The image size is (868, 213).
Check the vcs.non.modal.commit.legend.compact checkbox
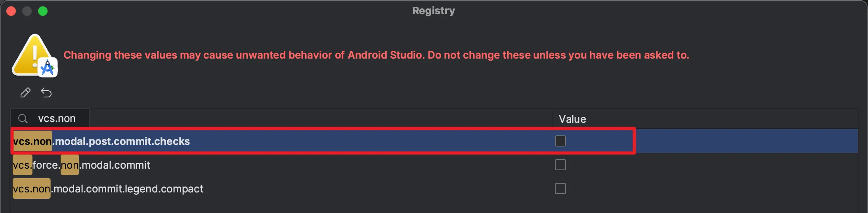pos(560,188)
